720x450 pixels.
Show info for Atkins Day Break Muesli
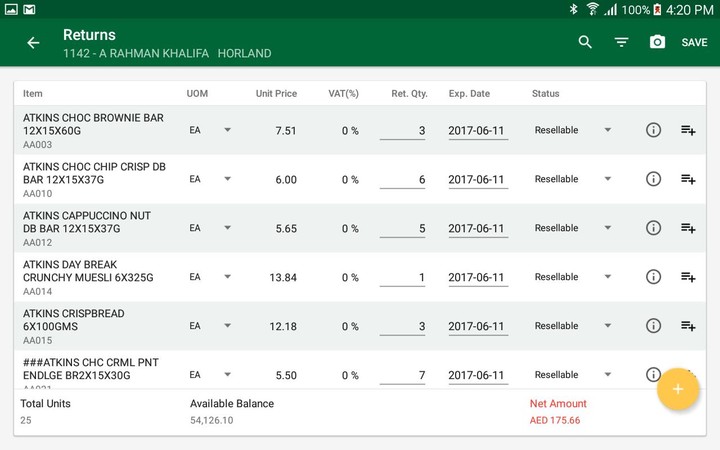tap(653, 277)
